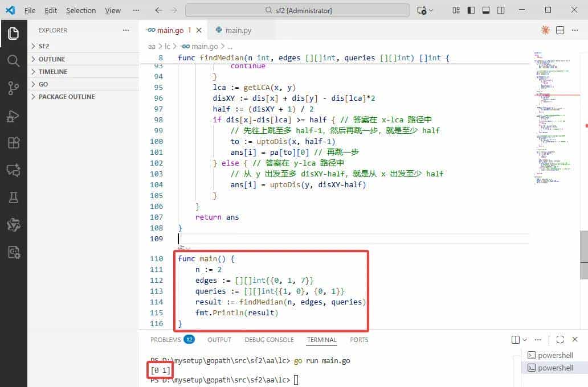Screen dimensions: 588x387
Task: Maximize the terminal panel size
Action: coord(560,340)
